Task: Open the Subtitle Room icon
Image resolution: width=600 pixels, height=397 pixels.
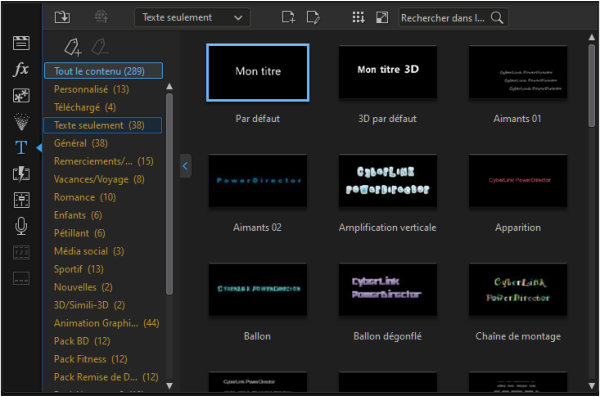Action: (x=21, y=278)
